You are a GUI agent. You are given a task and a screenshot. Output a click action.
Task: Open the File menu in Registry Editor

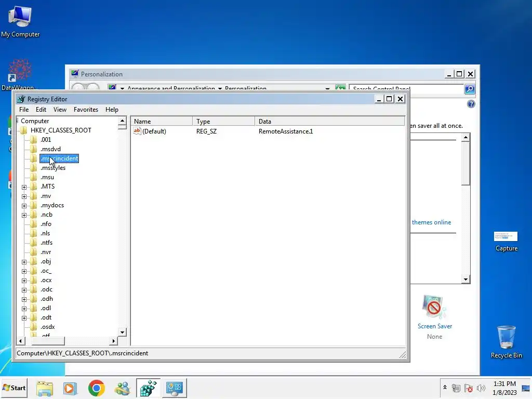tap(24, 110)
